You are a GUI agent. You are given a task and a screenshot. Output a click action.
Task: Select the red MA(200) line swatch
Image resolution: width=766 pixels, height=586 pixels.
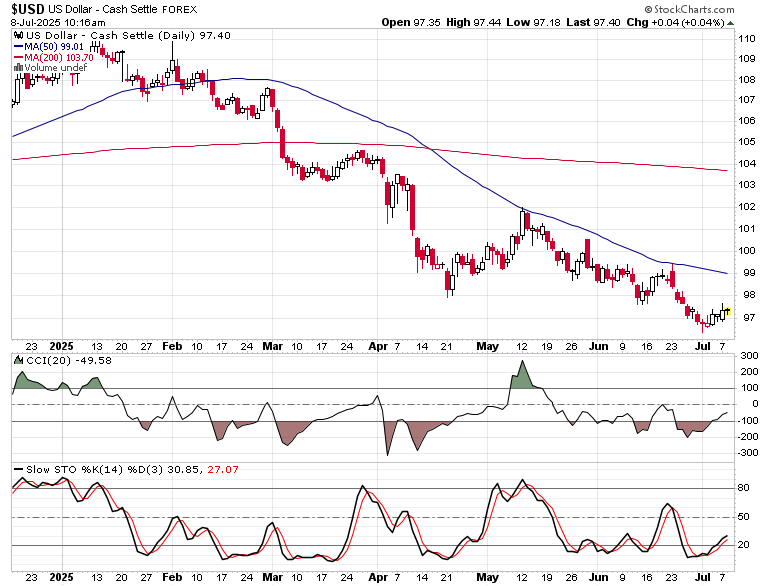coord(19,58)
